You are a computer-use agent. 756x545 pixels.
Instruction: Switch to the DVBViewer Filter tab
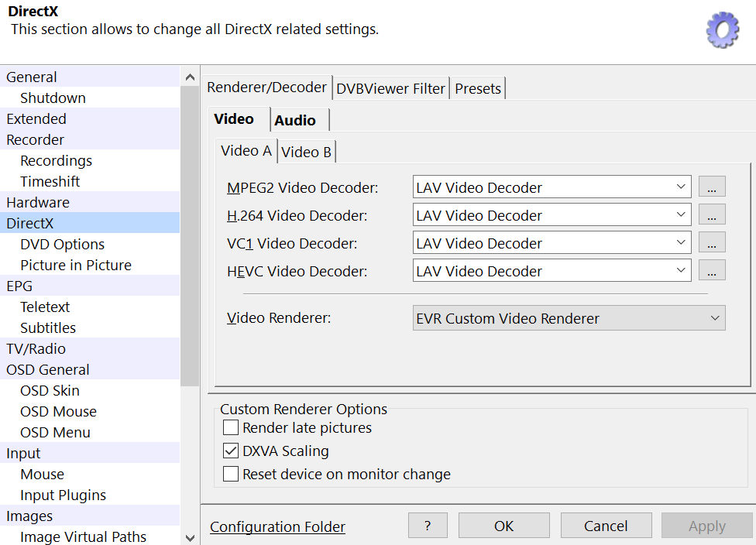391,88
